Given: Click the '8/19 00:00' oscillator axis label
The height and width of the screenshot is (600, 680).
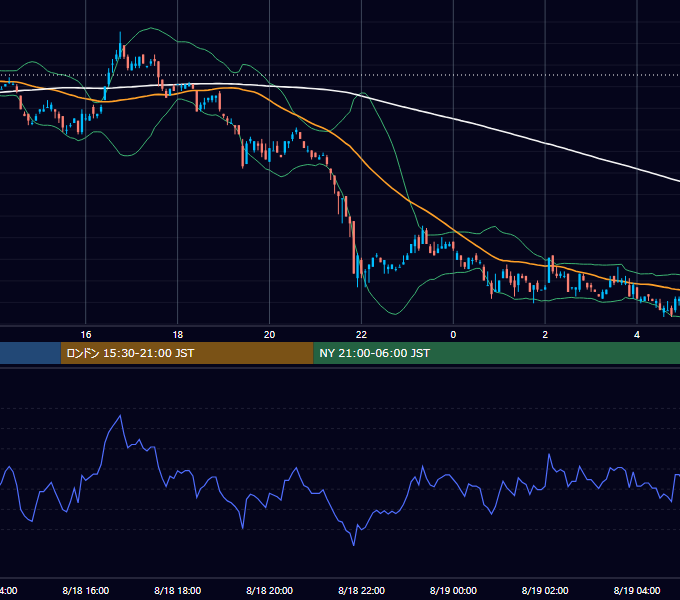Looking at the screenshot, I should (453, 590).
